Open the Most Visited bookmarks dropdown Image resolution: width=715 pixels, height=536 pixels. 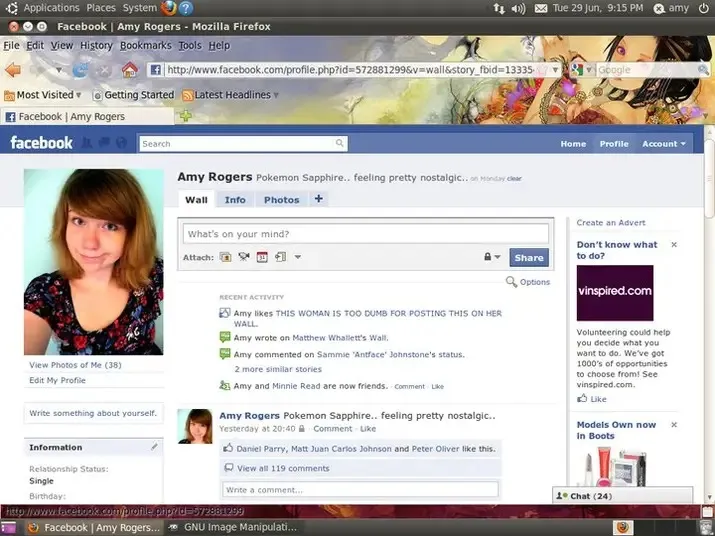click(42, 95)
